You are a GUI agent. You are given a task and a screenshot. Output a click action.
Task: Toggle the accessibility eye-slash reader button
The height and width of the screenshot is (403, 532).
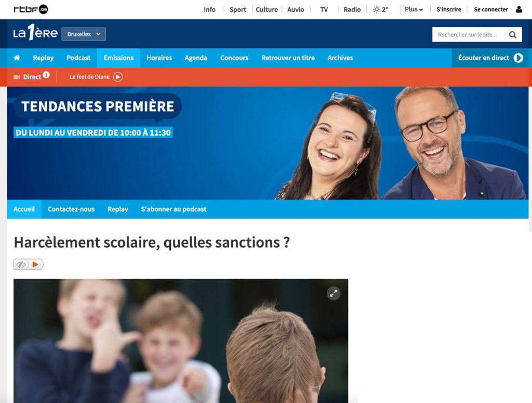[x=21, y=265]
